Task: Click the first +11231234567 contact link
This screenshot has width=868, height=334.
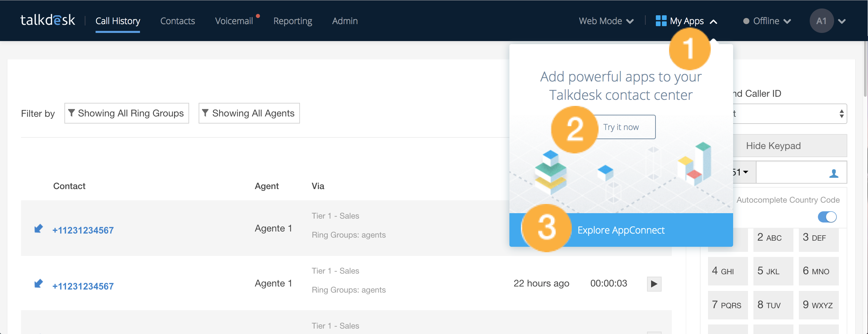Action: tap(83, 230)
